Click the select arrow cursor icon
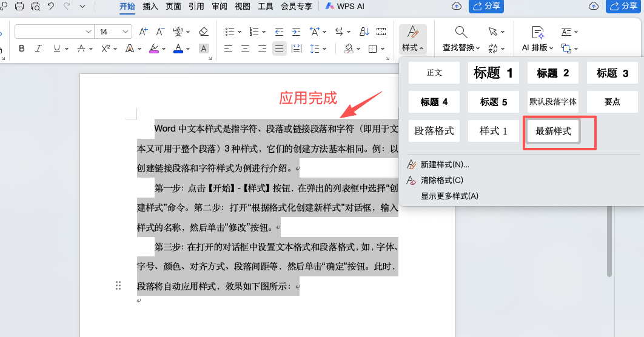 coord(493,32)
